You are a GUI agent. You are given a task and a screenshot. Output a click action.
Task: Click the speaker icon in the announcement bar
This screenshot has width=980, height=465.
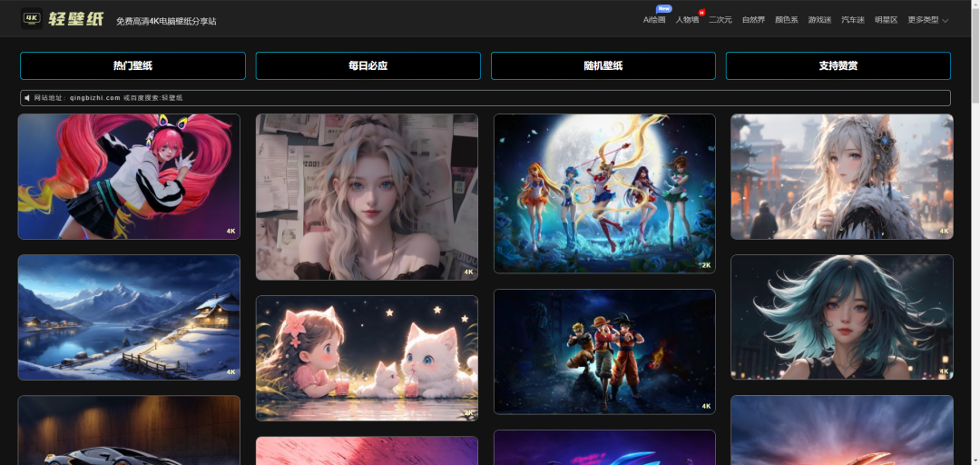(27, 98)
